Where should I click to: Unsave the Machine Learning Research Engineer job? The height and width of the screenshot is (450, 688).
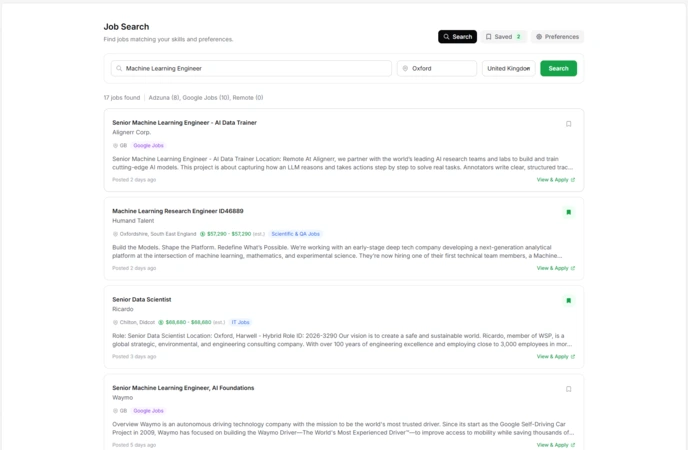pyautogui.click(x=568, y=212)
